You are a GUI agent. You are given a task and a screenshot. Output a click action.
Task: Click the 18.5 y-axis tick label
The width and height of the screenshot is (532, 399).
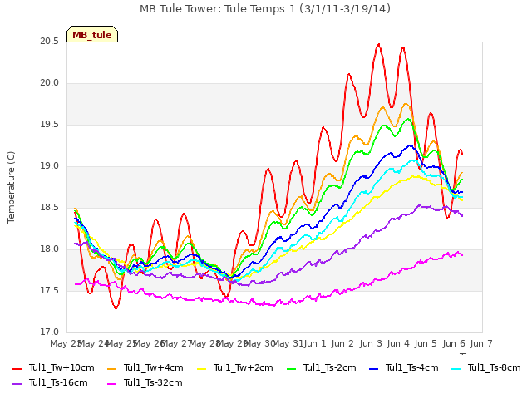pyautogui.click(x=50, y=208)
